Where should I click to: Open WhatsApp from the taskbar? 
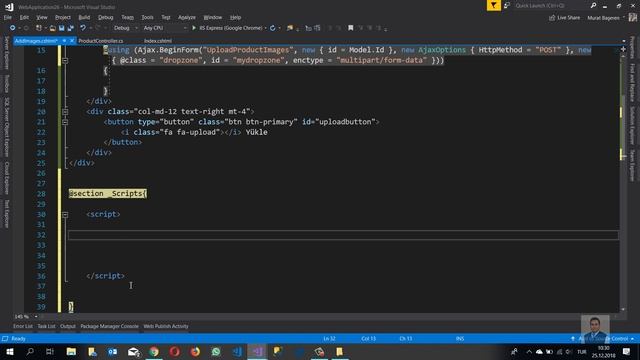click(216, 351)
